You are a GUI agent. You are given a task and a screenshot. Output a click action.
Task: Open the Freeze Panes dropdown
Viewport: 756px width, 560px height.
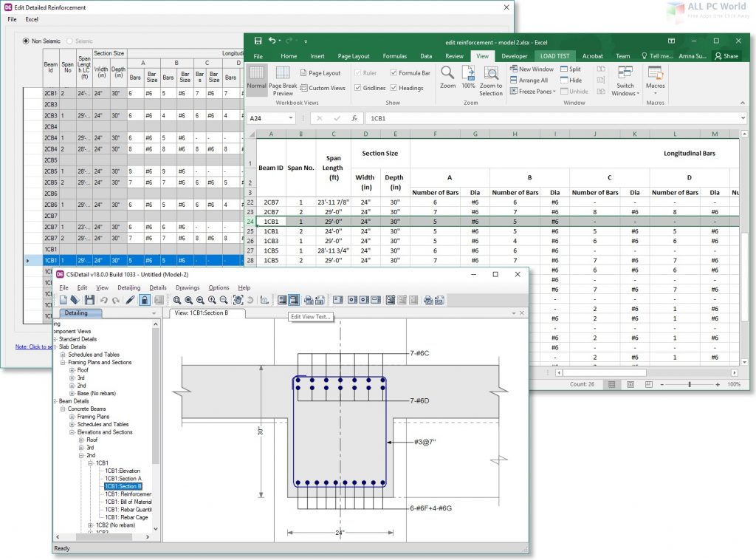(x=533, y=91)
